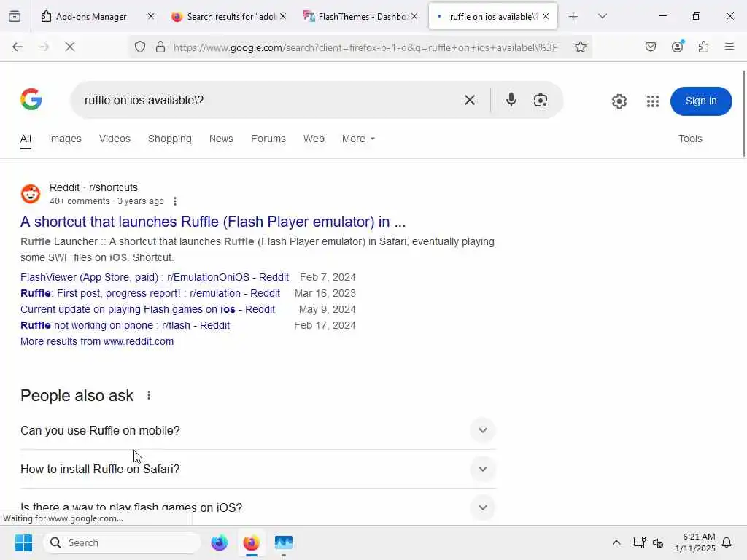Image resolution: width=747 pixels, height=560 pixels.
Task: Open Google quick settings gear
Action: point(619,101)
